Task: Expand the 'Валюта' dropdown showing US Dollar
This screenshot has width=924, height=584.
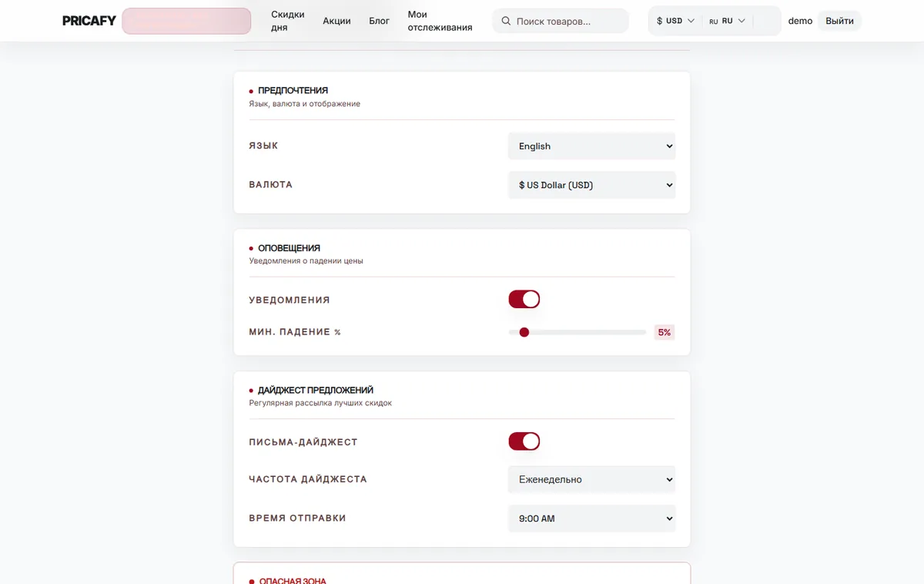Action: [591, 185]
